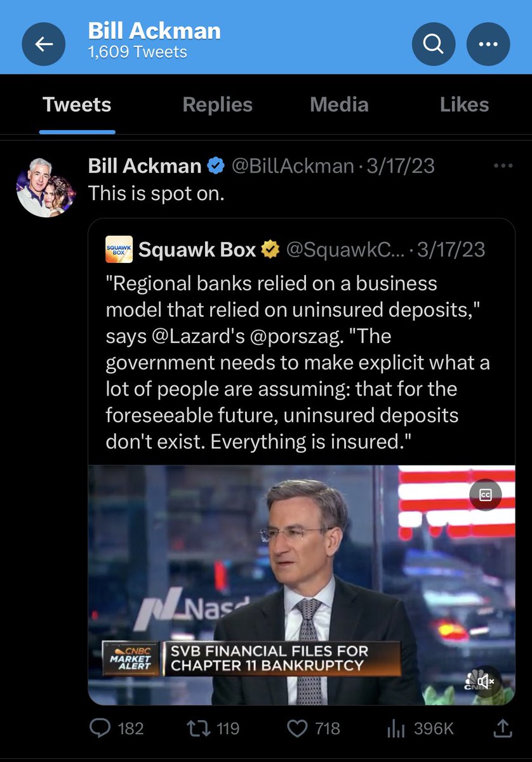Tap Bill Ackman's profile picture avatar
The height and width of the screenshot is (762, 532).
pos(46,187)
